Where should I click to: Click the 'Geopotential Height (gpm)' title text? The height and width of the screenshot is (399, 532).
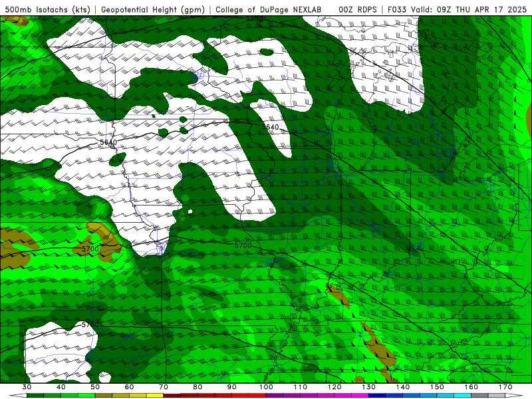point(153,9)
